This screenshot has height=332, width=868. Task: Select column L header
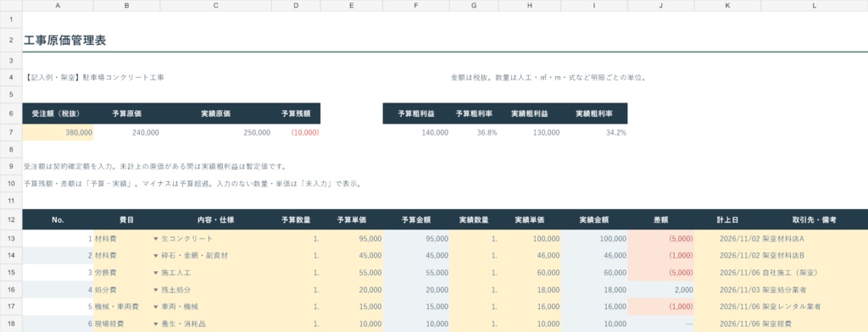point(815,6)
